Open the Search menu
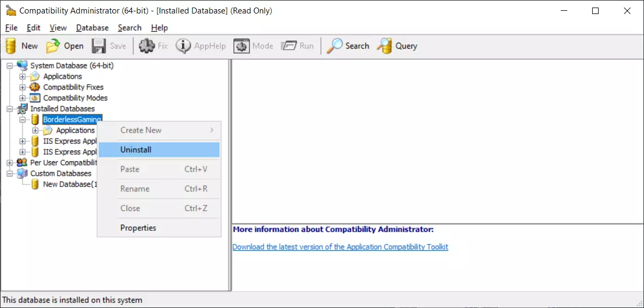This screenshot has height=308, width=644. pos(130,28)
